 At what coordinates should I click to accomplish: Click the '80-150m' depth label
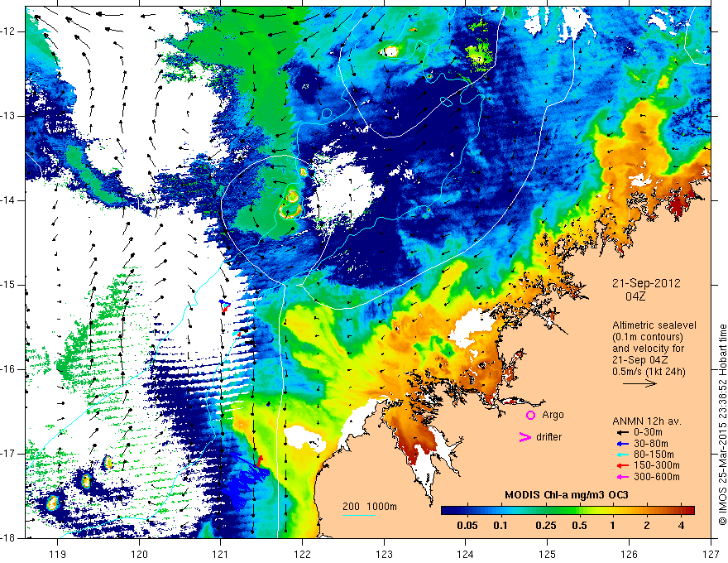click(x=654, y=455)
